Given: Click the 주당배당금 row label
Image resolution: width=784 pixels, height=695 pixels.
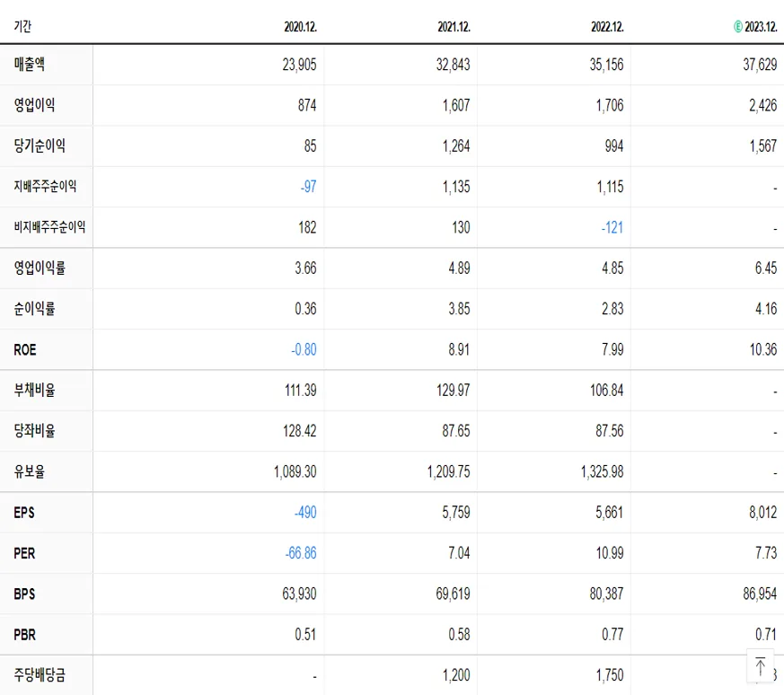Looking at the screenshot, I should [40, 675].
